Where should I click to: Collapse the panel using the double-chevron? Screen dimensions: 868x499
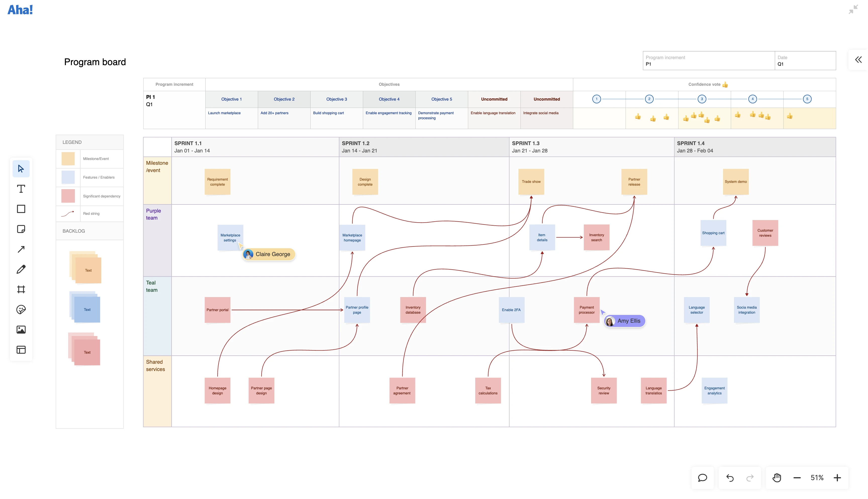tap(858, 60)
